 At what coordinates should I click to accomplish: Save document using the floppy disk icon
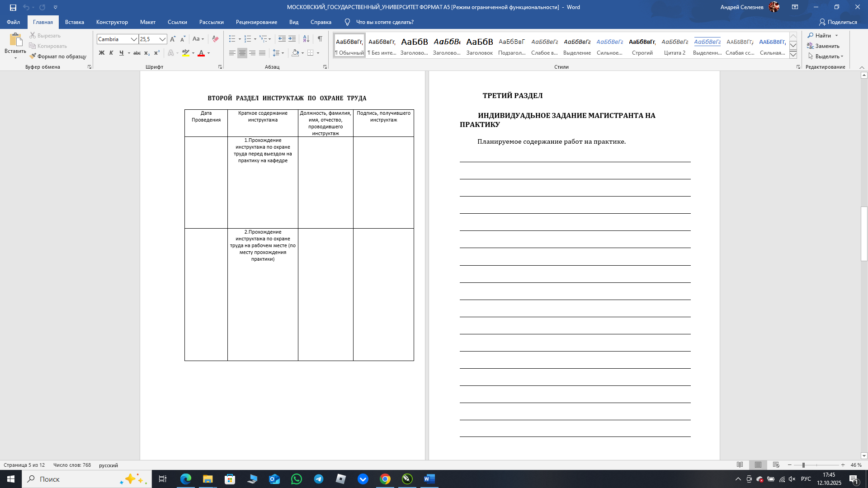13,7
